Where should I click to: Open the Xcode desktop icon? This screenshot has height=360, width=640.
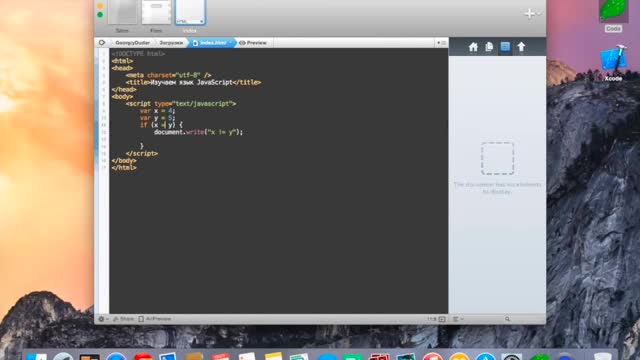[613, 63]
